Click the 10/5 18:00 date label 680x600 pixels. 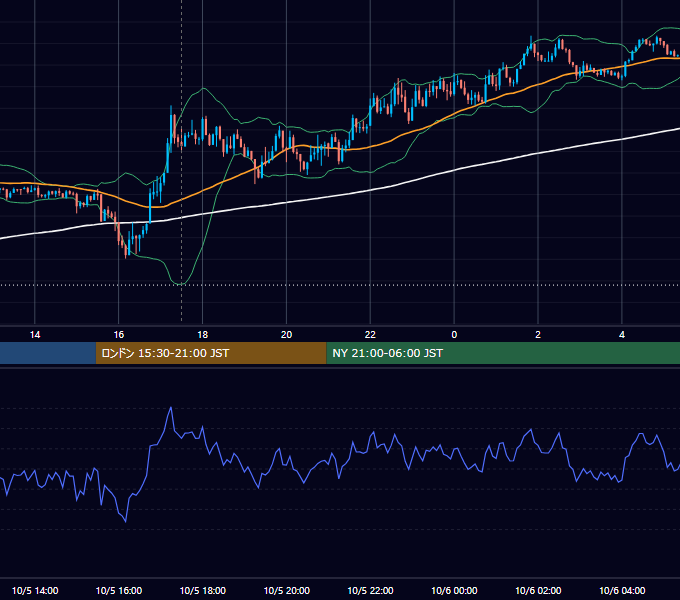pos(203,590)
